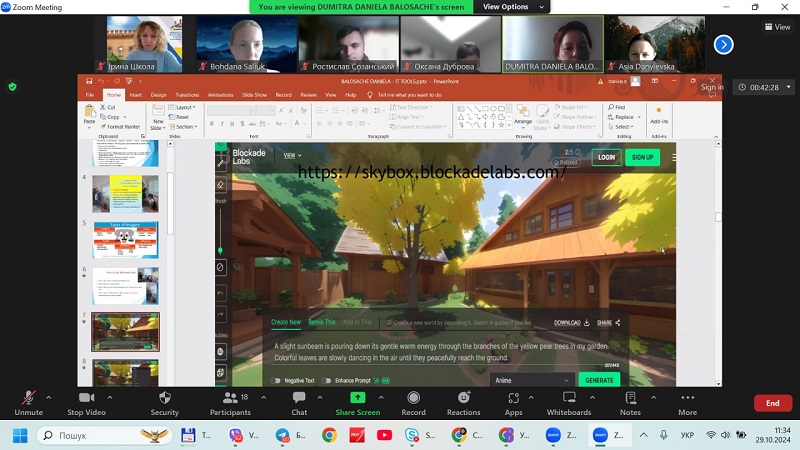Toggle Italic formatting in Font group
Image resolution: width=800 pixels, height=450 pixels.
(x=222, y=123)
